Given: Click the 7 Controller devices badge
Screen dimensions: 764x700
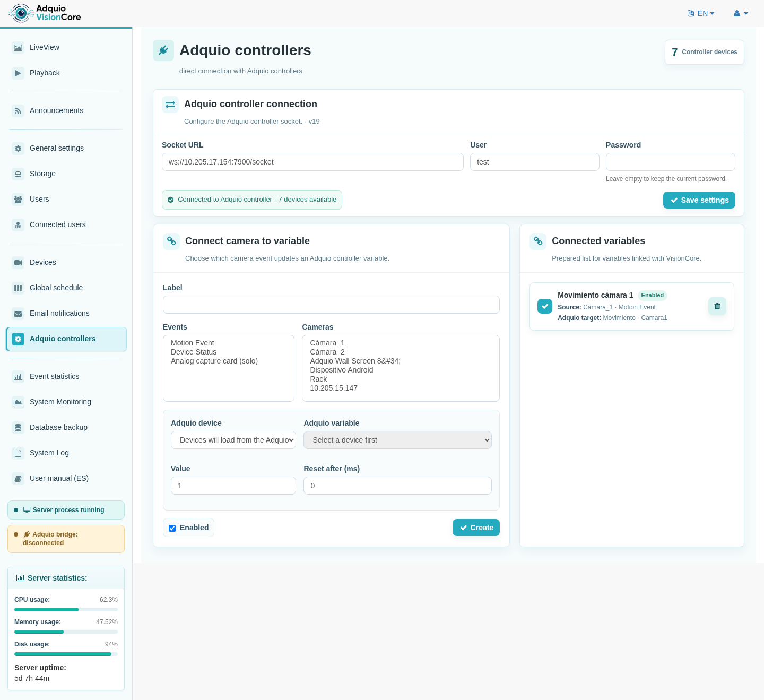Looking at the screenshot, I should coord(705,52).
